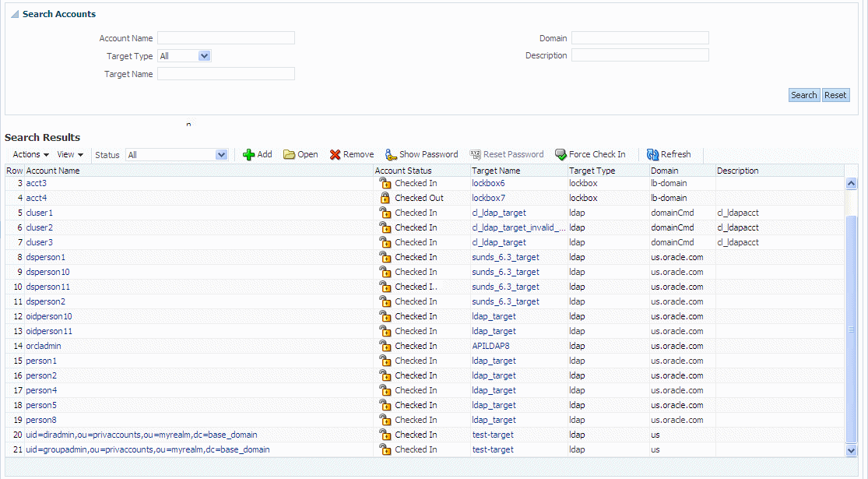Click the lock icon for cluser1
Image resolution: width=868 pixels, height=479 pixels.
(x=385, y=213)
